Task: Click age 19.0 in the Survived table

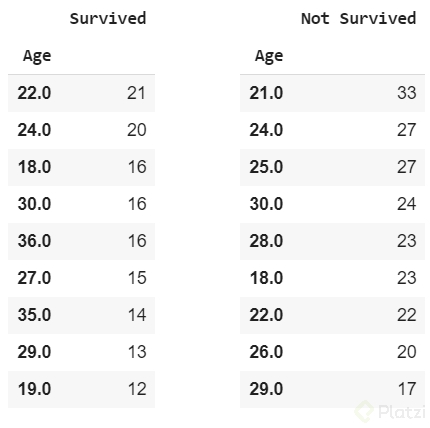Action: [34, 389]
